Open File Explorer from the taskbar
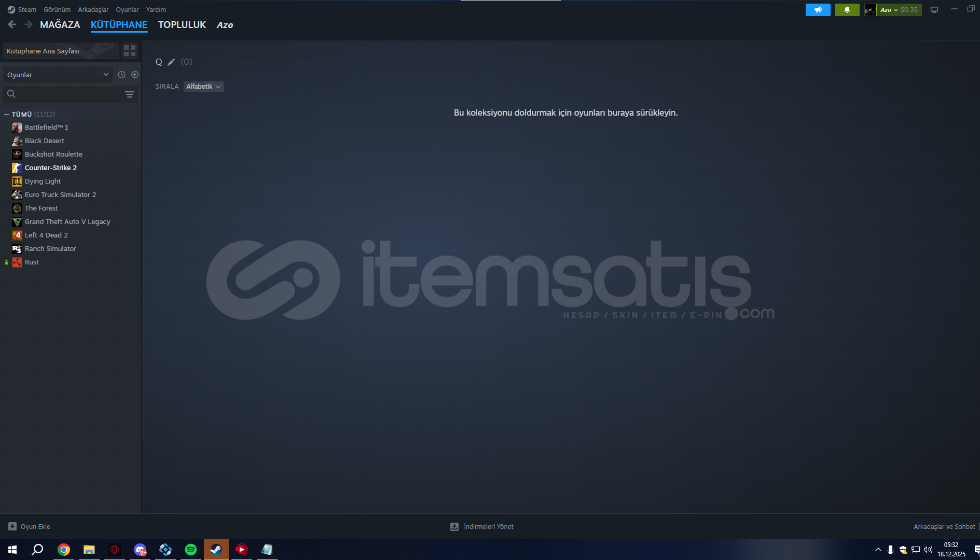980x560 pixels. 89,550
